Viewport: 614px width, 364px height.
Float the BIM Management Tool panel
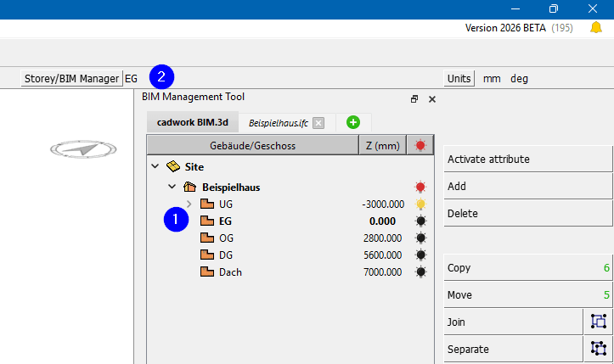coord(414,99)
